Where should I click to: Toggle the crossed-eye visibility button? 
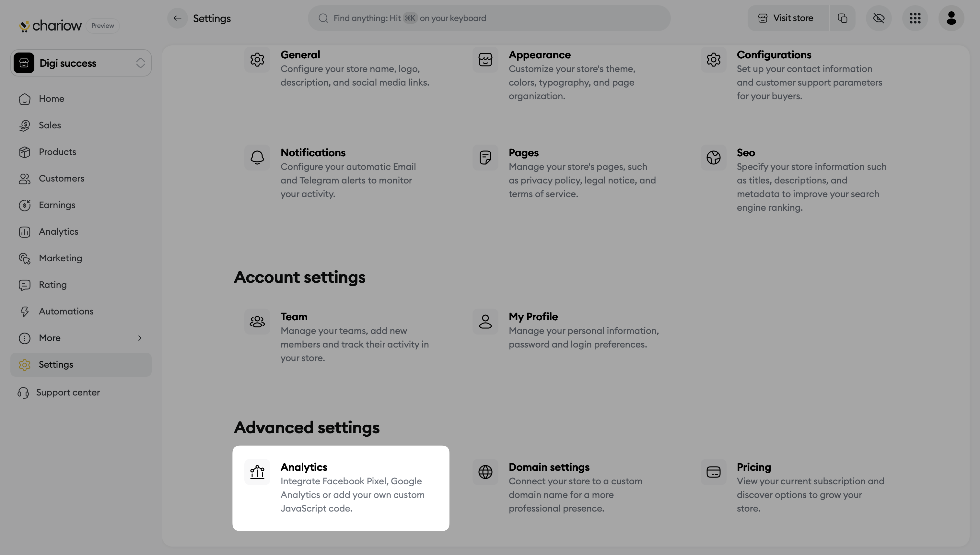879,18
